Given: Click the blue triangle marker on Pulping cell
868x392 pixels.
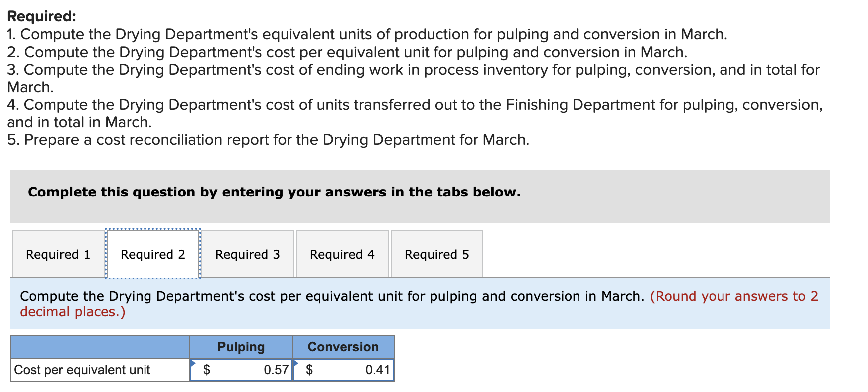Looking at the screenshot, I should [193, 363].
